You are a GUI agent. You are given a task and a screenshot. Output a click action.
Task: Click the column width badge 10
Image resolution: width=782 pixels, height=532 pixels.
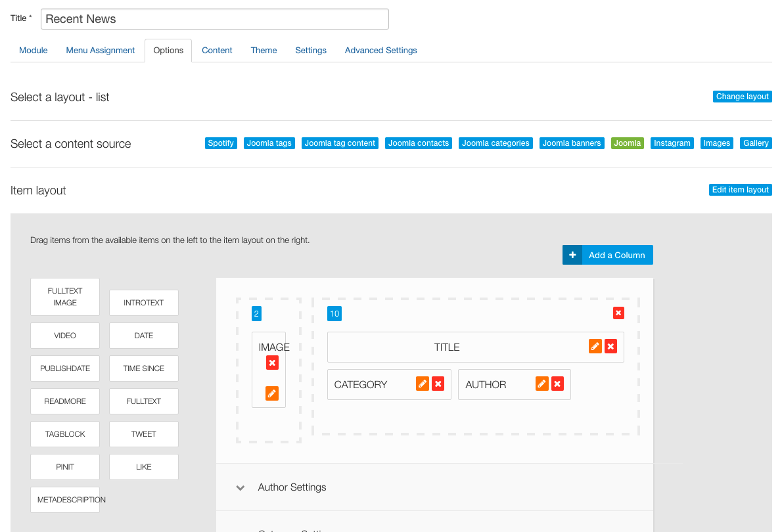pyautogui.click(x=334, y=313)
